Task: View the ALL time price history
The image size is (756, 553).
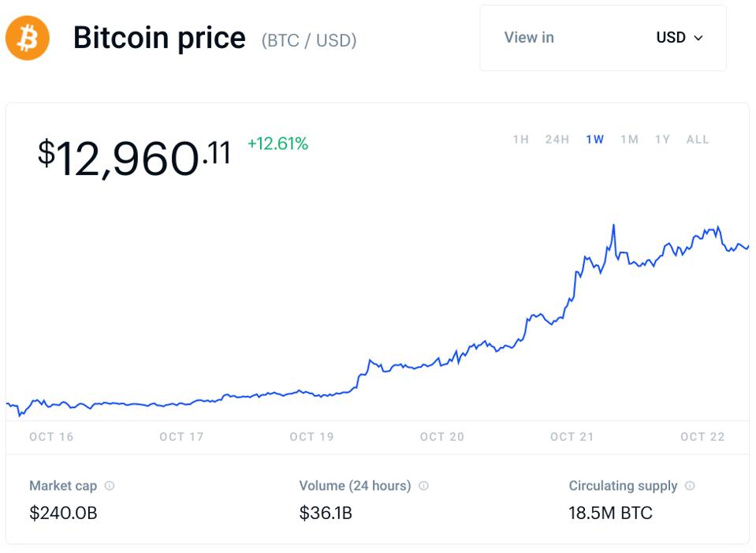Action: point(698,140)
